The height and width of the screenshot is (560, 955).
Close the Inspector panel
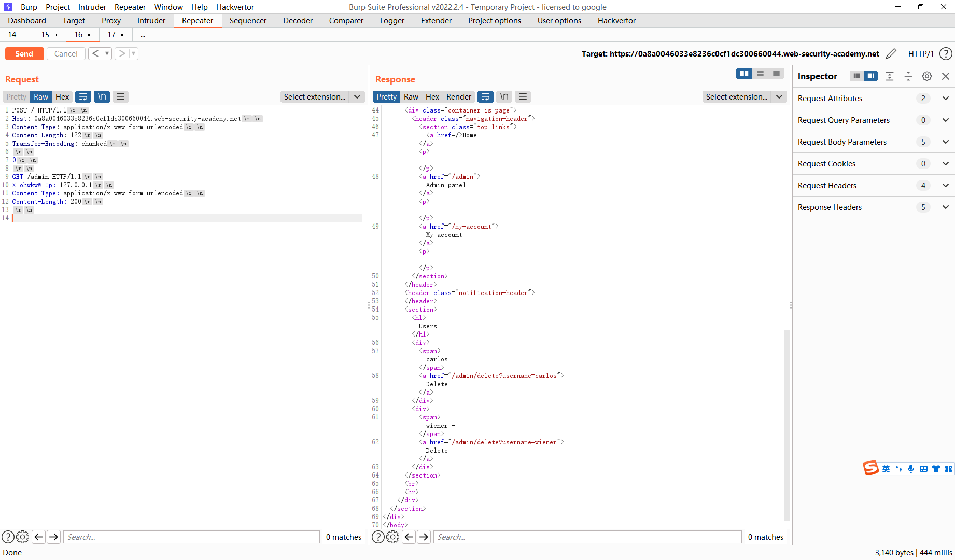pyautogui.click(x=946, y=76)
